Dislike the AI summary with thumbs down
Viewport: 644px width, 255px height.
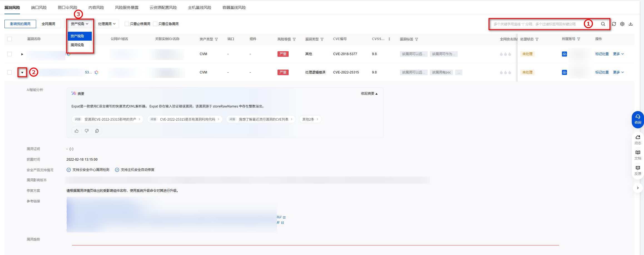tap(87, 131)
